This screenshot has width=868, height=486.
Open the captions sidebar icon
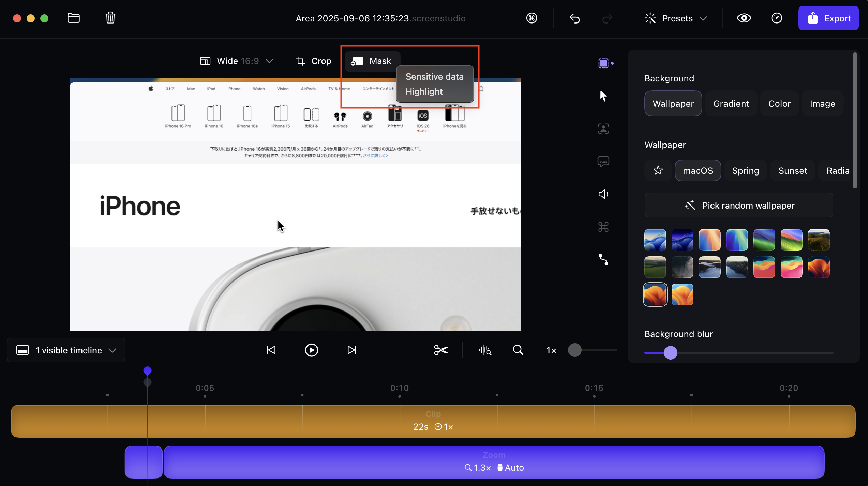(603, 162)
